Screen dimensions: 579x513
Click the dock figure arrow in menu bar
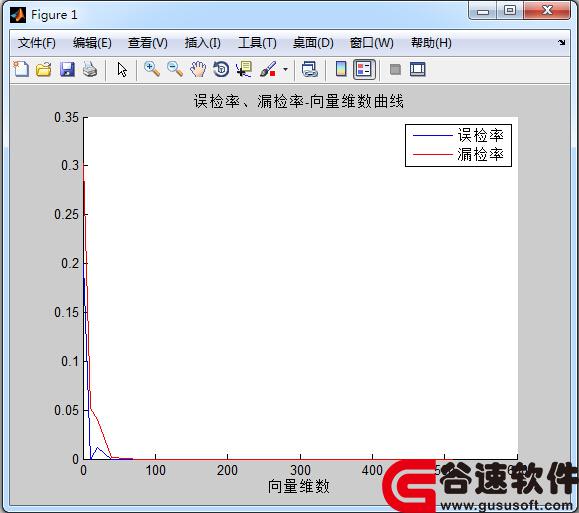[562, 42]
